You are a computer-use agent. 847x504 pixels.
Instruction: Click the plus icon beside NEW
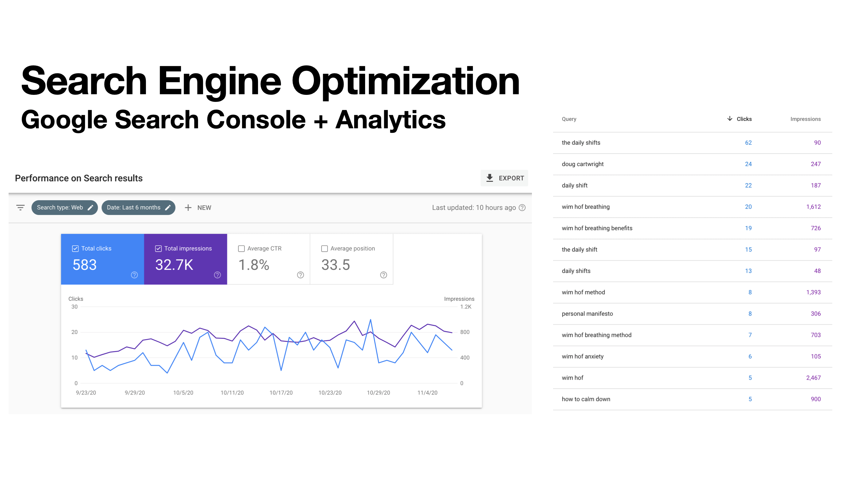point(188,207)
